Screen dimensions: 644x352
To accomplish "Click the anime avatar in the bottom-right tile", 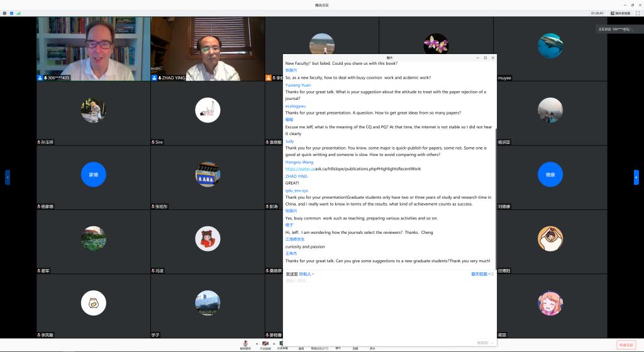I will [550, 303].
